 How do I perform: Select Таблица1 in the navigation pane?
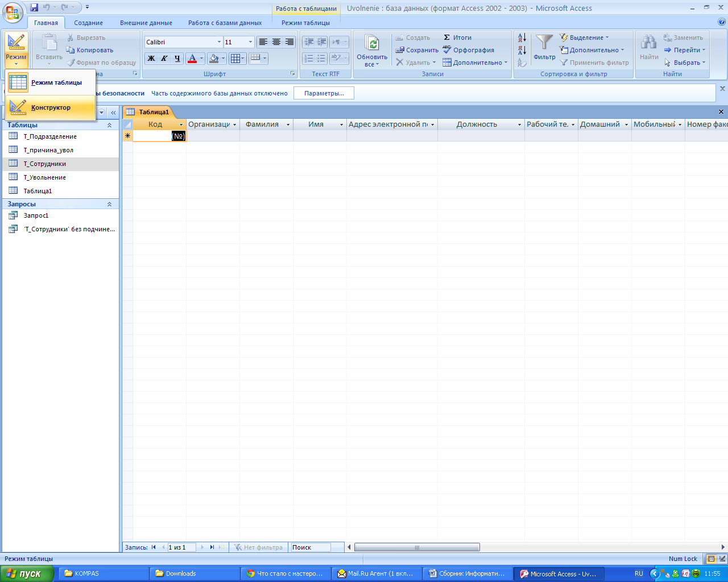click(61, 191)
